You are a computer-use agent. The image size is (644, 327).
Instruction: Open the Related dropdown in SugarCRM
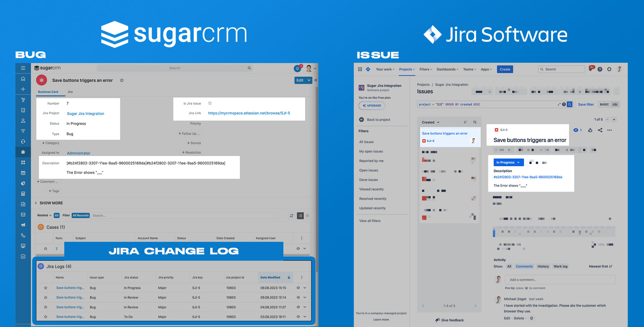pyautogui.click(x=44, y=216)
